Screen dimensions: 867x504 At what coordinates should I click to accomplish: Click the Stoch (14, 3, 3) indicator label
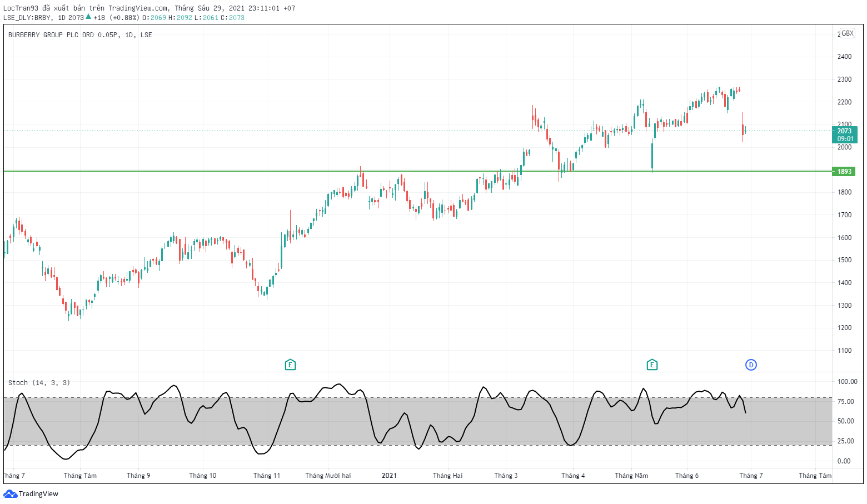pos(39,383)
